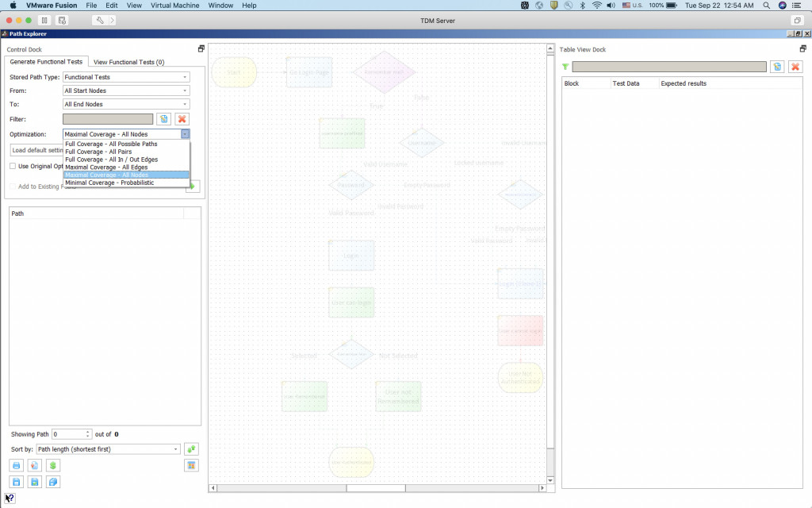Select Full Coverage - All In / Out Edges
The width and height of the screenshot is (812, 508).
point(126,160)
